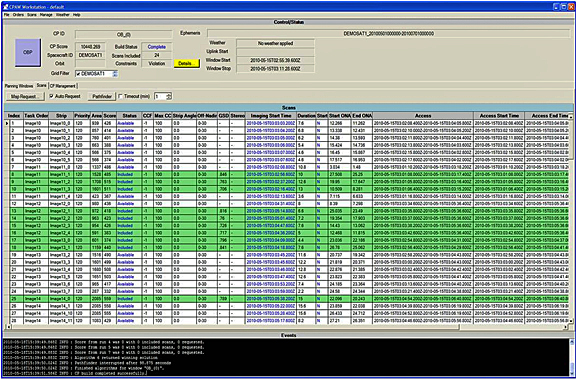
Task: Open the Orders menu
Action: pos(18,15)
